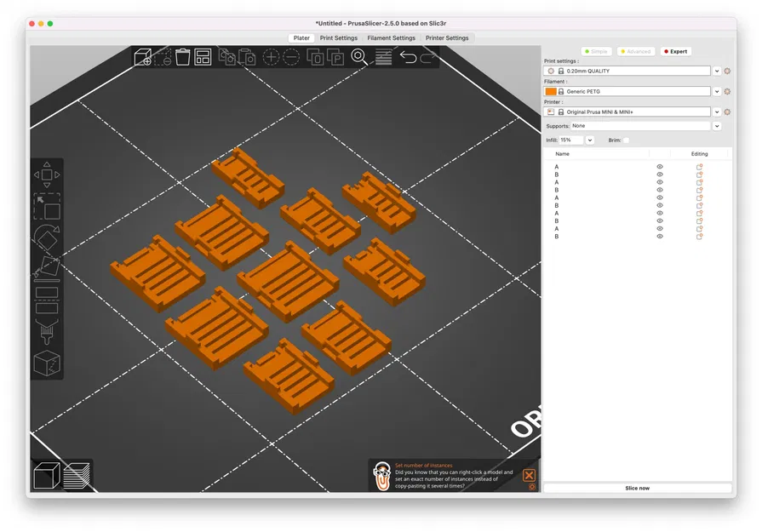Screen dimensions: 762x532
Task: Click the Copy icon in top toolbar
Action: click(x=227, y=57)
